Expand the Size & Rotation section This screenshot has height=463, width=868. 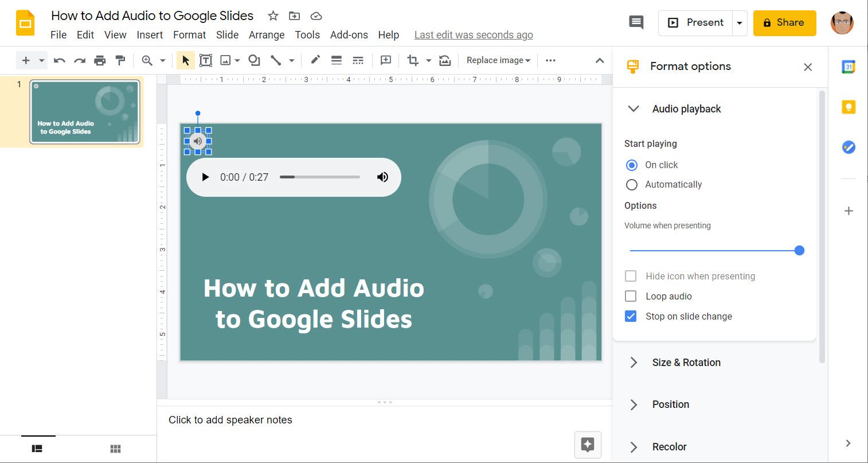[686, 363]
